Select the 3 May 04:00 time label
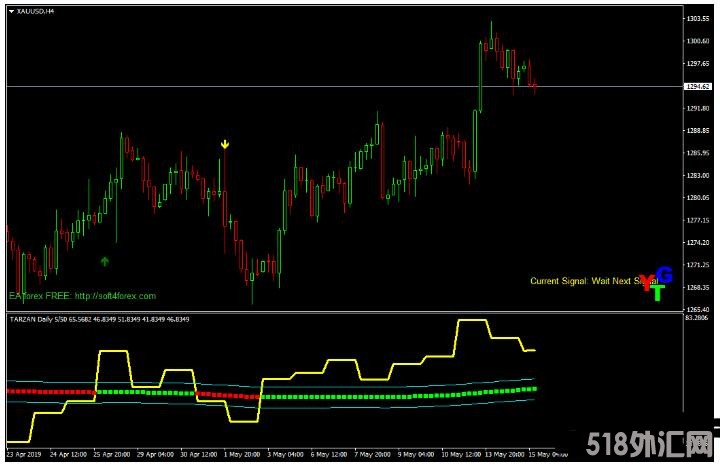720x468 pixels. point(283,453)
